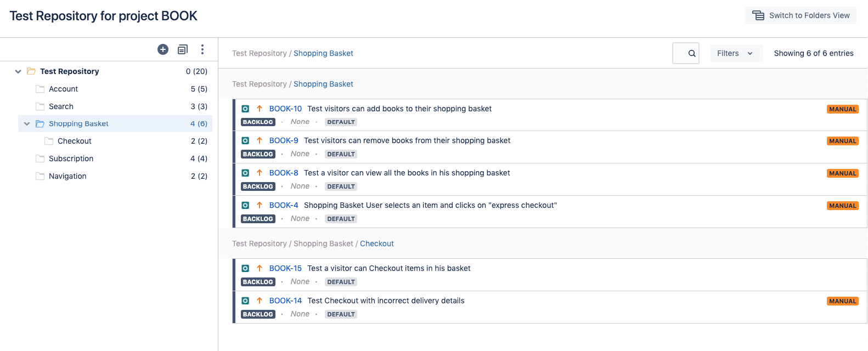Open the folder tree list-view icon
The height and width of the screenshot is (351, 868).
coord(183,49)
